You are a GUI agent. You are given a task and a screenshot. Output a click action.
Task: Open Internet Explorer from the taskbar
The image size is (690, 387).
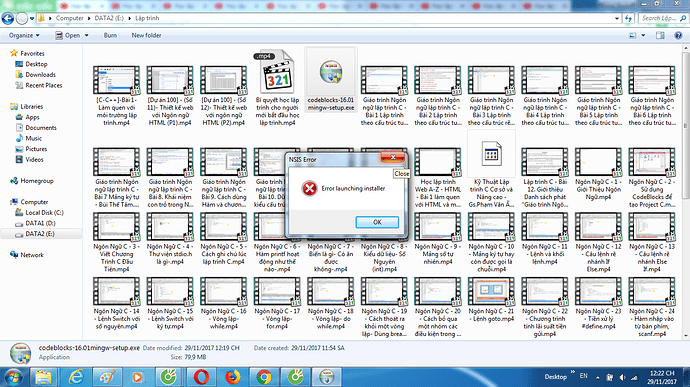coord(77,377)
